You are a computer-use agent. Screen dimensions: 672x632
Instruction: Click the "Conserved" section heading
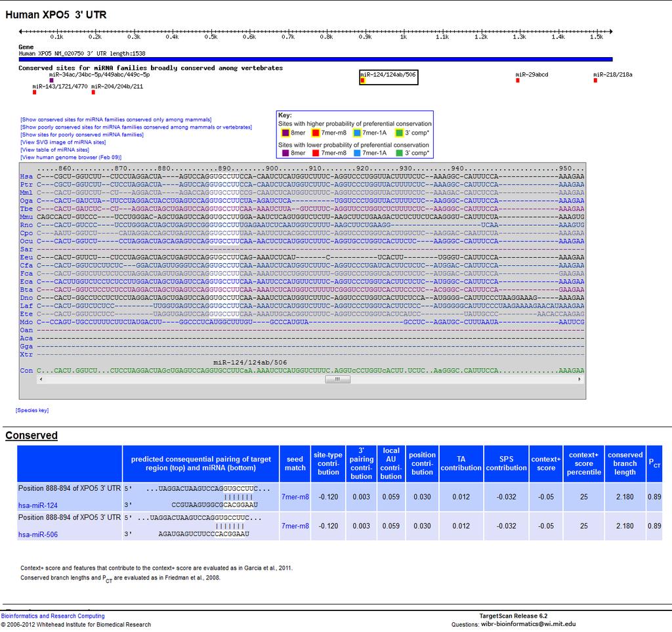pos(31,435)
